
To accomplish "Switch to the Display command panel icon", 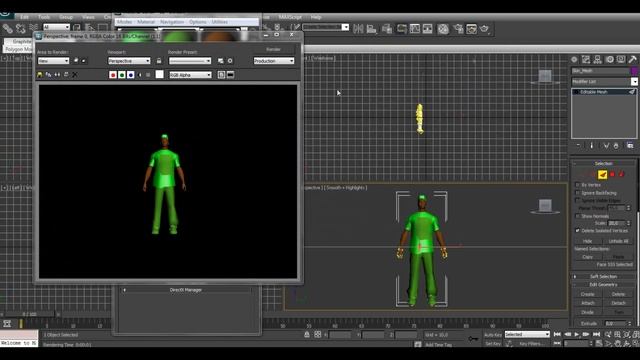I will [x=621, y=60].
